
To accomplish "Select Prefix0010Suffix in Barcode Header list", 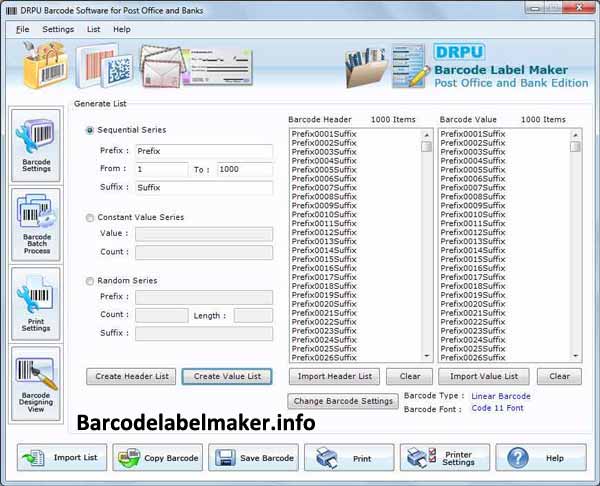I will (x=324, y=214).
